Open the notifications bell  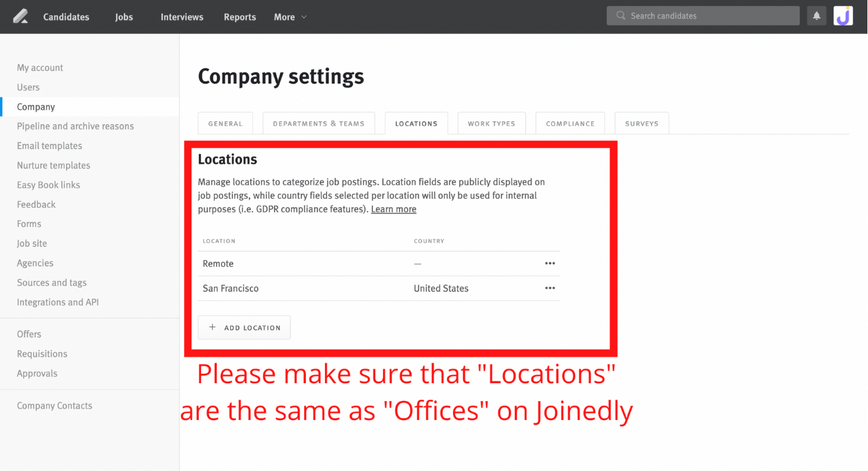[x=816, y=16]
